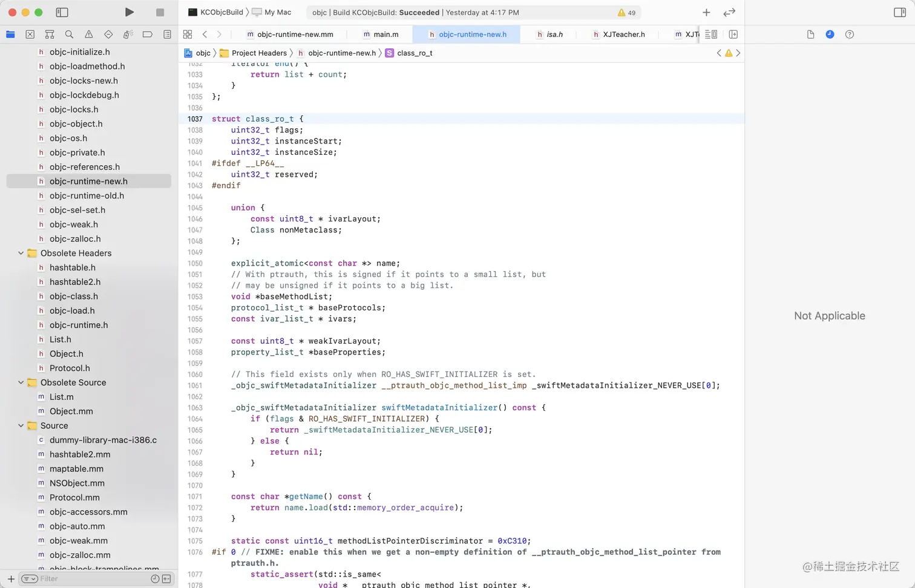Adjust editor options
This screenshot has height=588, width=915.
711,34
